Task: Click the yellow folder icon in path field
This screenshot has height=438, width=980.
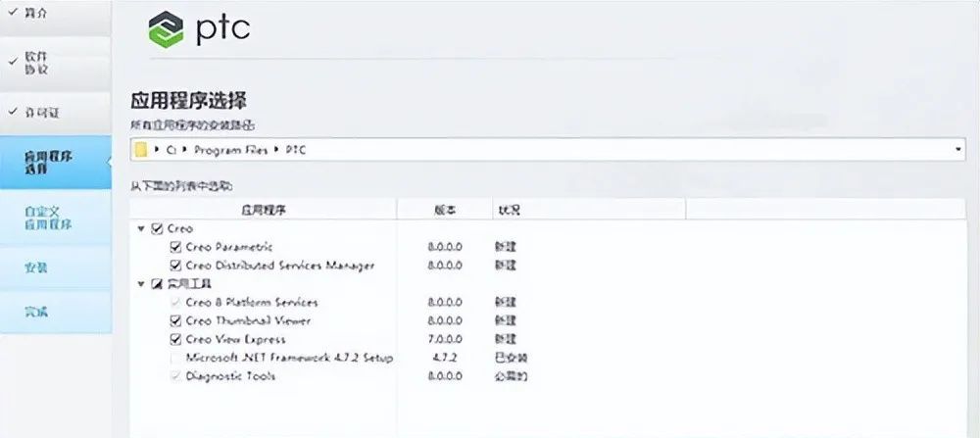Action: pos(141,150)
